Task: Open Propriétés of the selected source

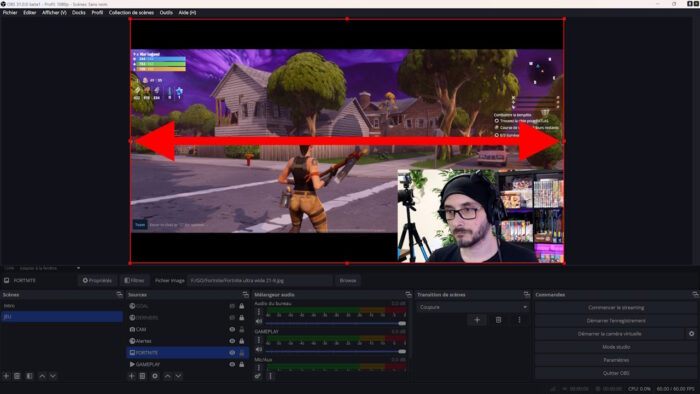Action: pyautogui.click(x=97, y=280)
